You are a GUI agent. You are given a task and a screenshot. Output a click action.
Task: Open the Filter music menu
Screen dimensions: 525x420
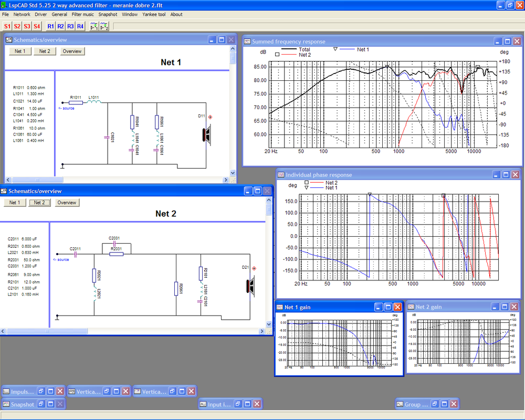[x=83, y=14]
